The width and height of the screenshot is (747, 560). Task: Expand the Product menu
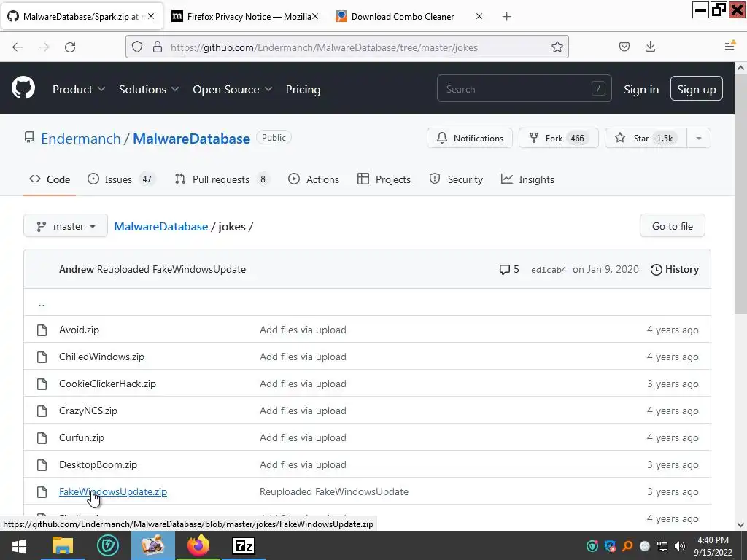(x=79, y=90)
